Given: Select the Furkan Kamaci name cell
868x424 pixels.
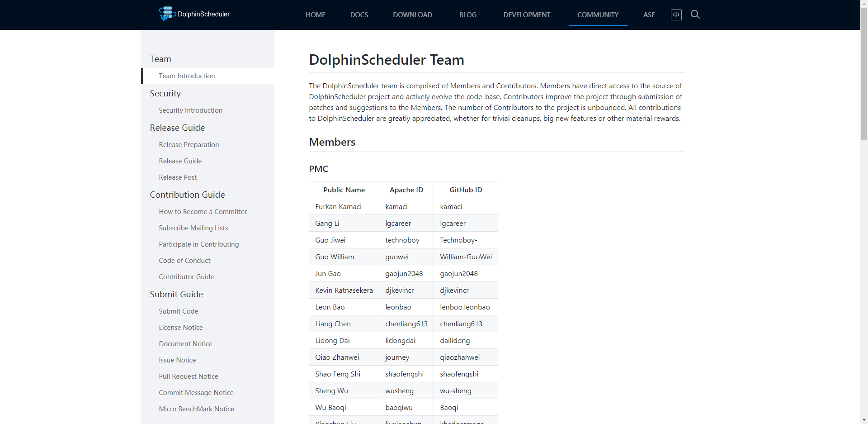Looking at the screenshot, I should [x=344, y=207].
